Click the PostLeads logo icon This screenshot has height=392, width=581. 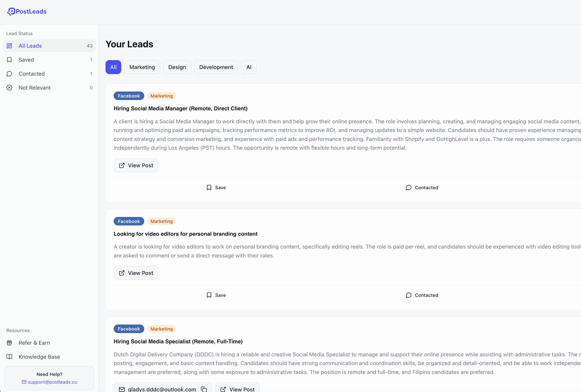(11, 12)
